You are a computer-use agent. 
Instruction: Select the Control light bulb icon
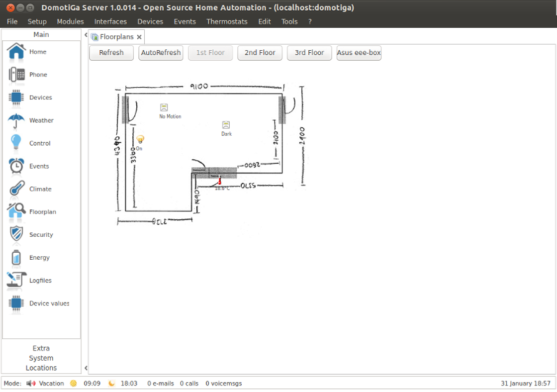[16, 143]
